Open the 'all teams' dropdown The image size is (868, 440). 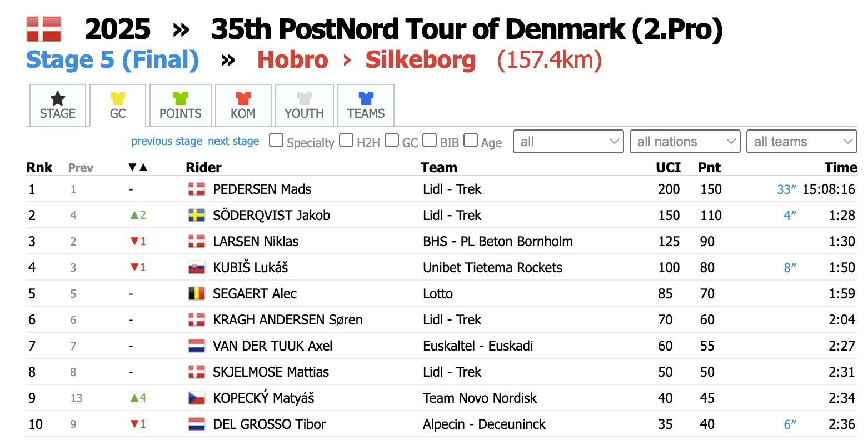[x=801, y=142]
